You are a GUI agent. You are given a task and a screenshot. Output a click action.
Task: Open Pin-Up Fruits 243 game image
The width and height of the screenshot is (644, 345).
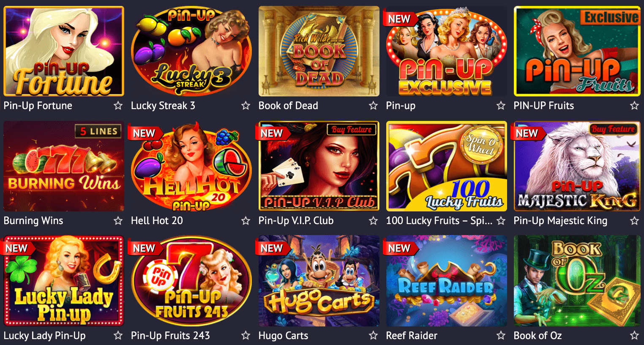point(191,281)
